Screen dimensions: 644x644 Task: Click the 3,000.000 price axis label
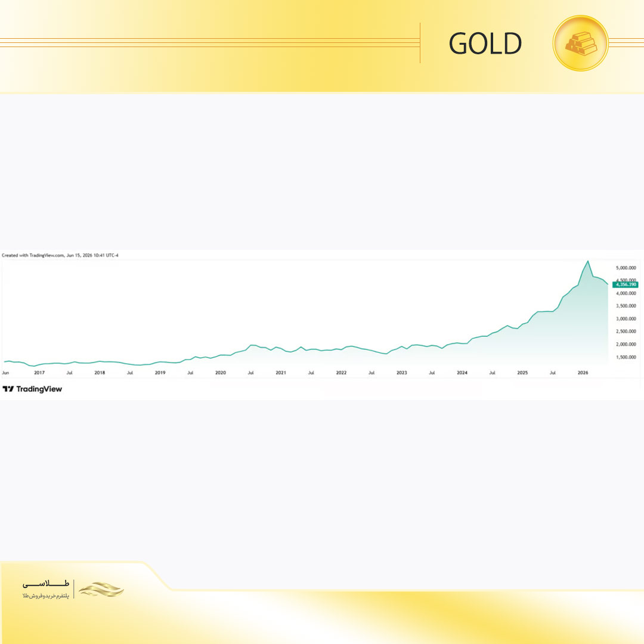tap(626, 318)
